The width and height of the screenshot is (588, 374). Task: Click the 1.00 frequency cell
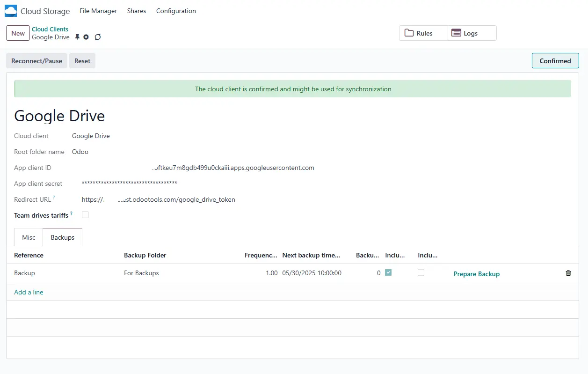click(x=271, y=273)
